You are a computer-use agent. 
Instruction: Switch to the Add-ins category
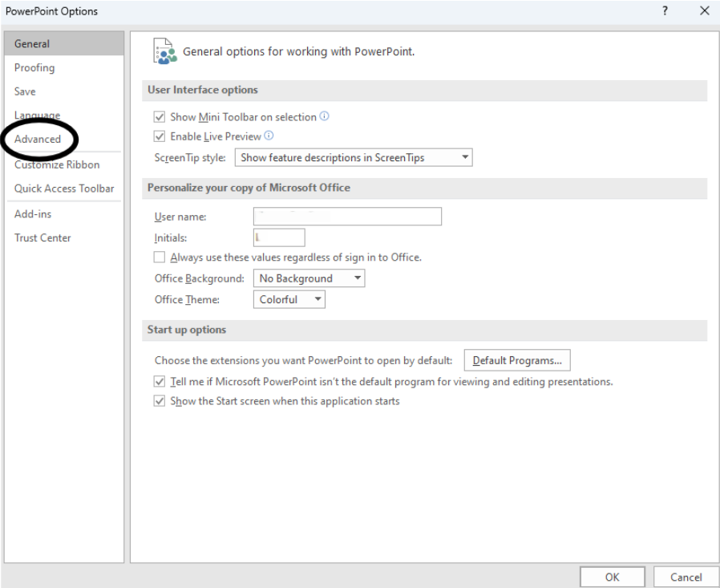pyautogui.click(x=64, y=214)
